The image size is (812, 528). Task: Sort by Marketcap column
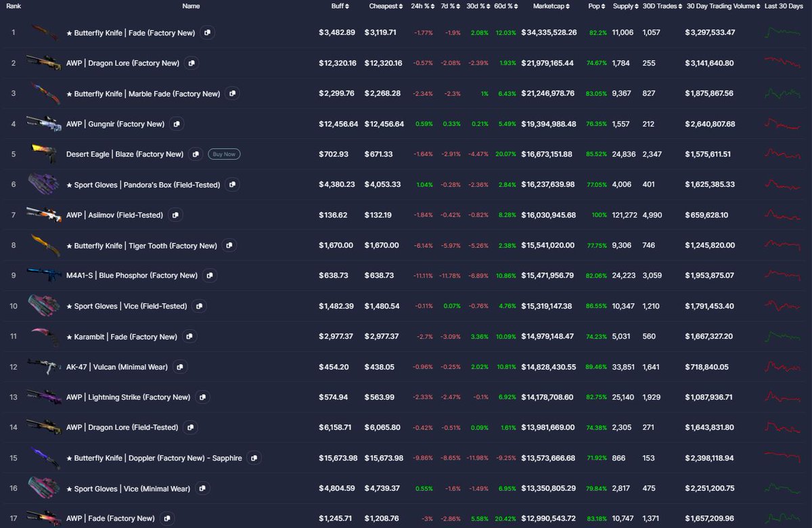551,6
